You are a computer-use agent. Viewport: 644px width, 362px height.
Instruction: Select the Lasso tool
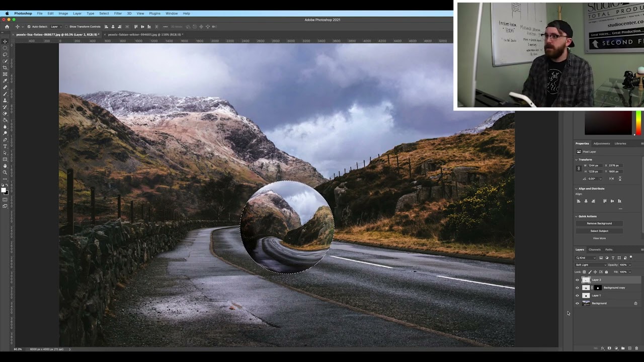click(5, 54)
